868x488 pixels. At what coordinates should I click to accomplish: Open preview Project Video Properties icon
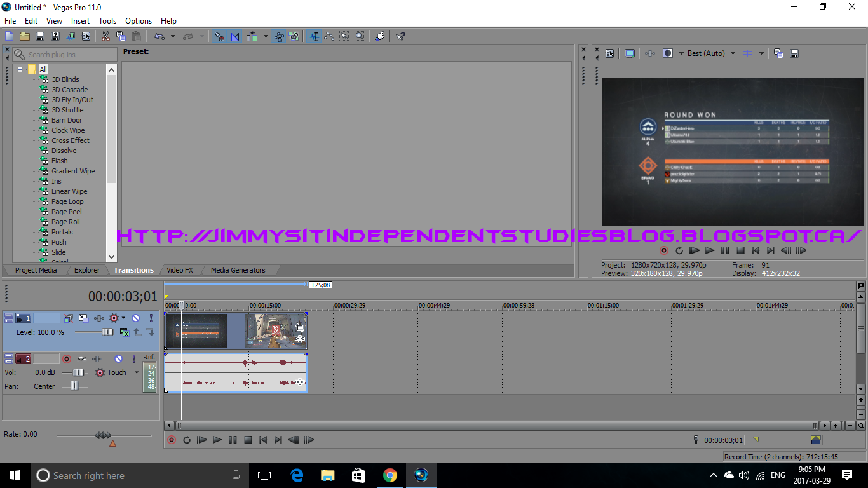point(609,53)
